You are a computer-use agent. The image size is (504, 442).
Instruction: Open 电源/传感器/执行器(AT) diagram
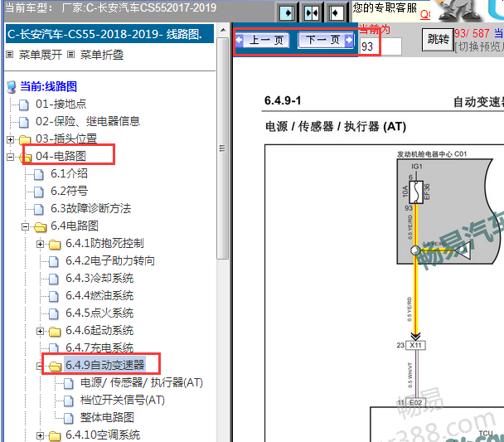(x=142, y=382)
